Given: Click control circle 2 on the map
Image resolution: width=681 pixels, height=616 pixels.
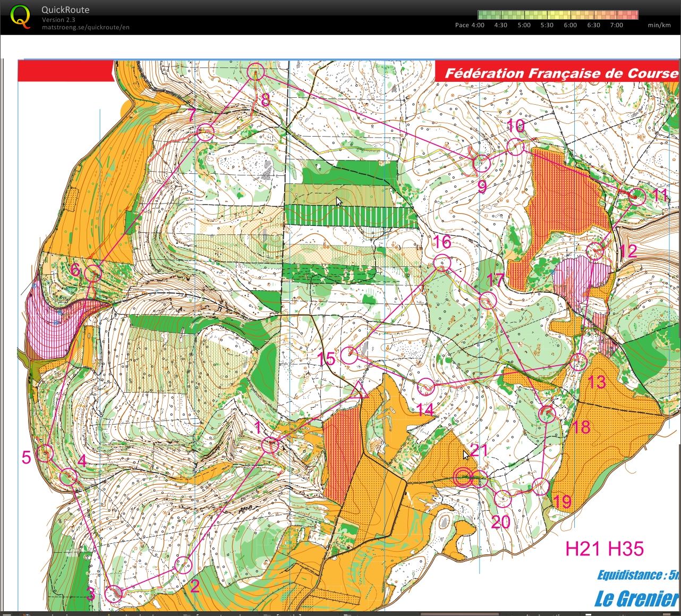Looking at the screenshot, I should click(x=183, y=564).
